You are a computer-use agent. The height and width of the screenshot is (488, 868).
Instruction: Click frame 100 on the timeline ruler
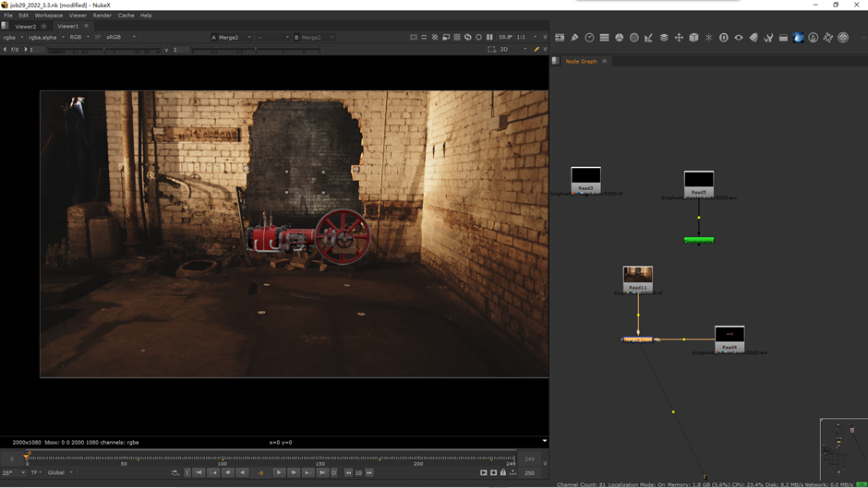[222, 458]
